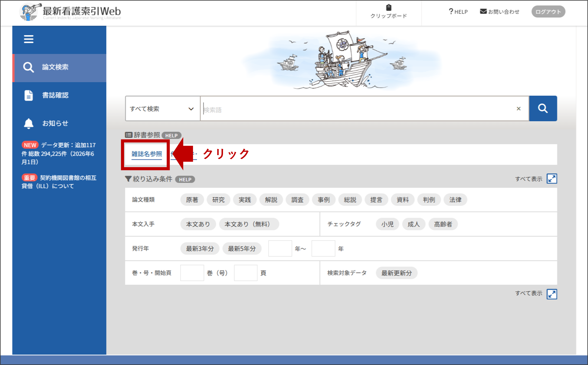Screen dimensions: 588x365
Task: Toggle the 高齢者 check tag
Action: (443, 224)
